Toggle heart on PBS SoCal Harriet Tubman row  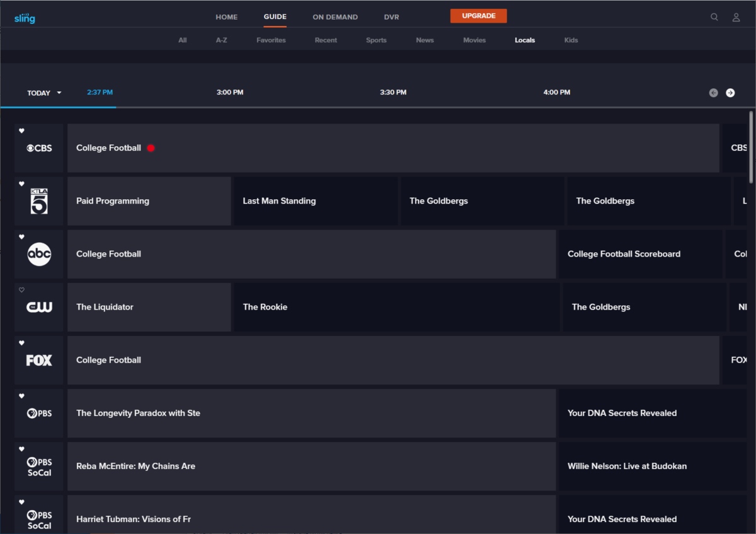coord(21,502)
